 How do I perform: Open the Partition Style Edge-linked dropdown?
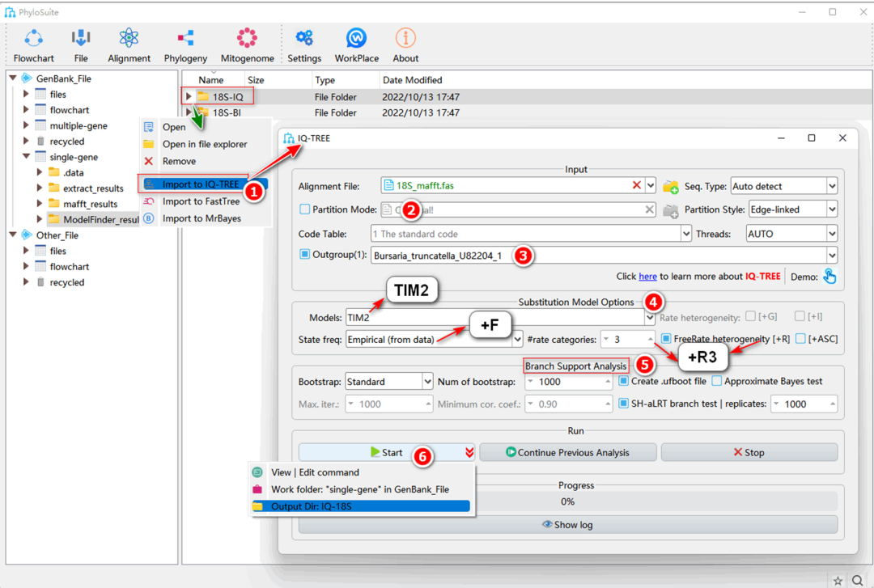(792, 209)
